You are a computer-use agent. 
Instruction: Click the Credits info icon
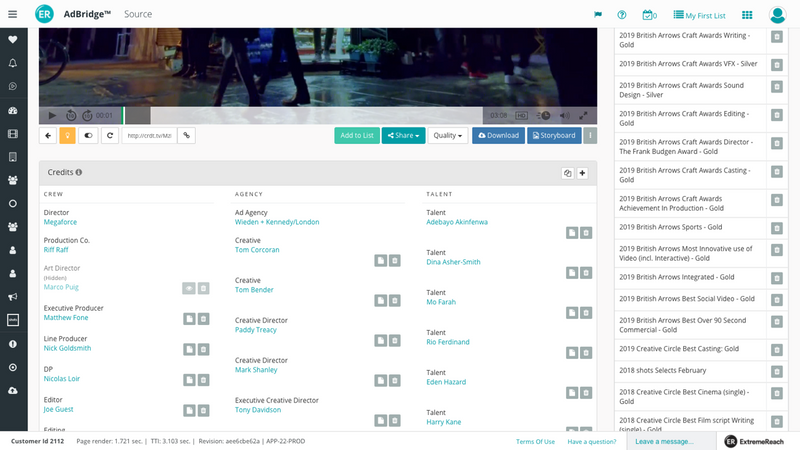(79, 172)
